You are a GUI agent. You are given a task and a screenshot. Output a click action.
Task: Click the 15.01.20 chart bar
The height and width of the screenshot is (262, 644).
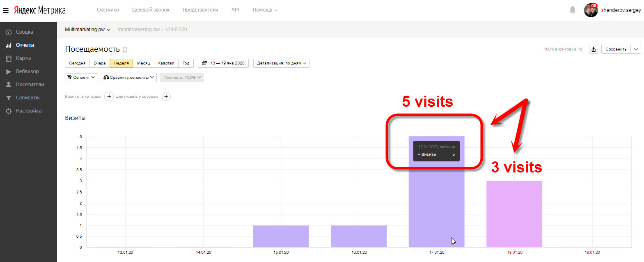pos(281,236)
